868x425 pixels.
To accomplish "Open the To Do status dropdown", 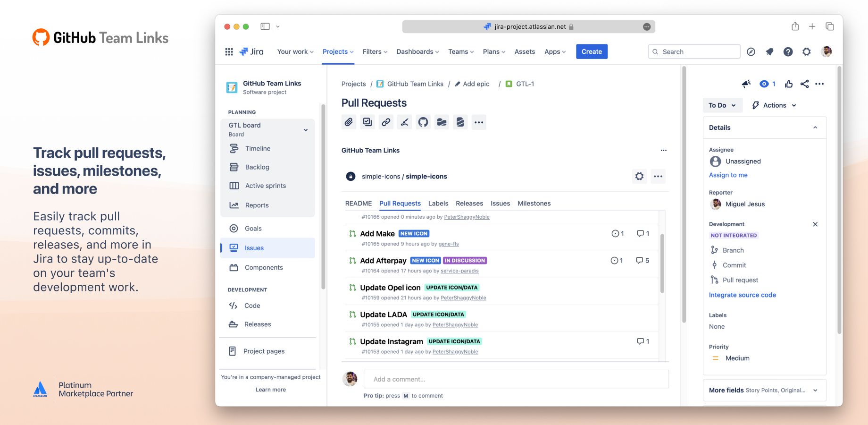I will tap(722, 105).
